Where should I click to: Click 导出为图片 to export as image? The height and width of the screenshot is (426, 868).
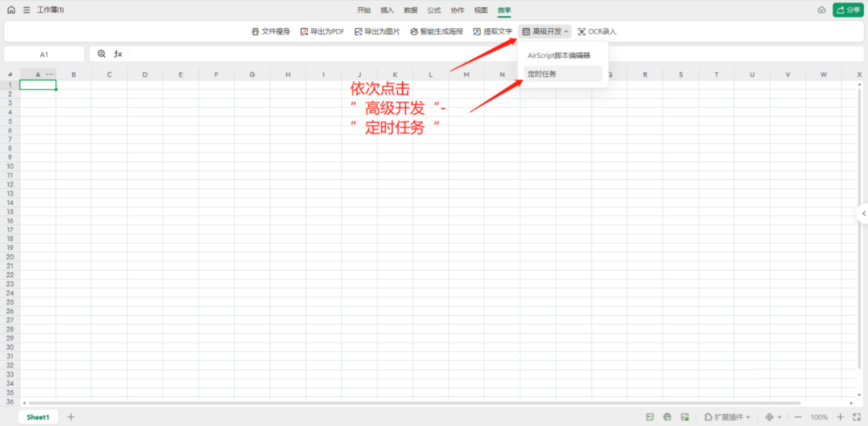(377, 31)
